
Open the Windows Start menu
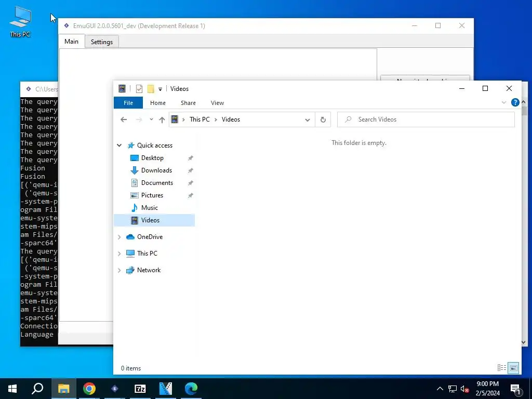click(12, 389)
